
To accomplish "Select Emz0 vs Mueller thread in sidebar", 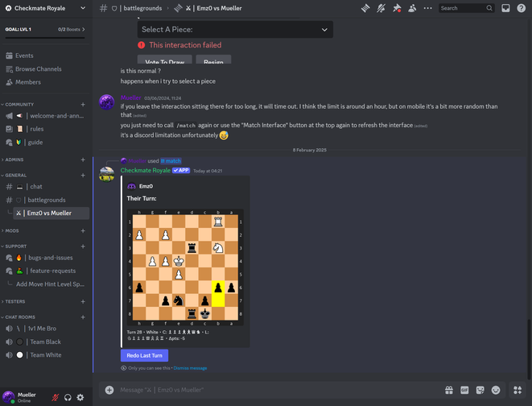I will click(52, 213).
